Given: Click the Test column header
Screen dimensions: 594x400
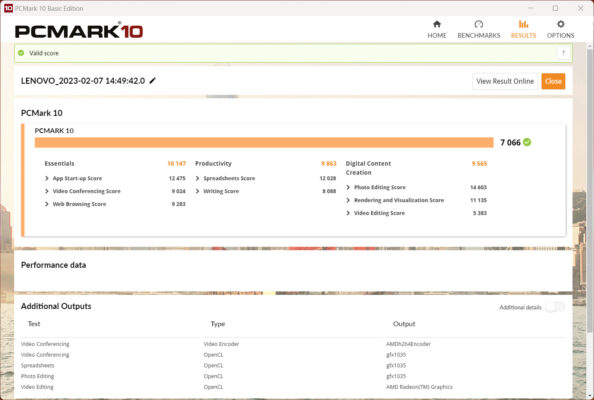Looking at the screenshot, I should coord(34,323).
